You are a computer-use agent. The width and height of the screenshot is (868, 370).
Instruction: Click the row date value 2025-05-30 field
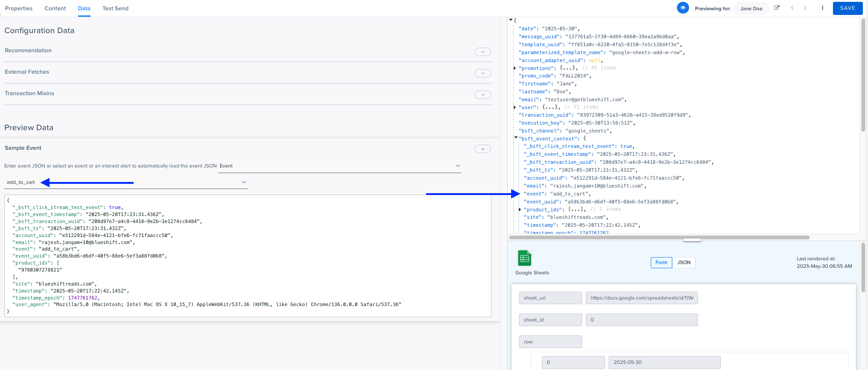point(664,362)
